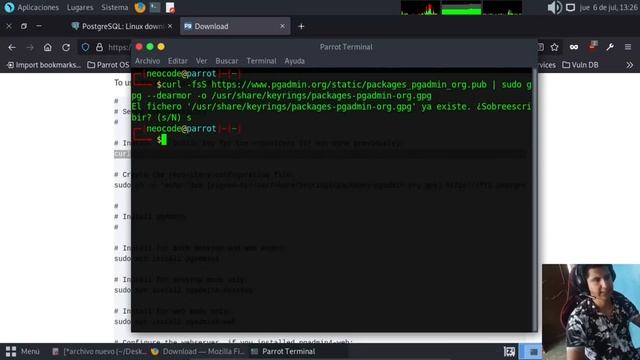The height and width of the screenshot is (360, 640).
Task: Restore the Firefox window size
Action: tap(24, 26)
